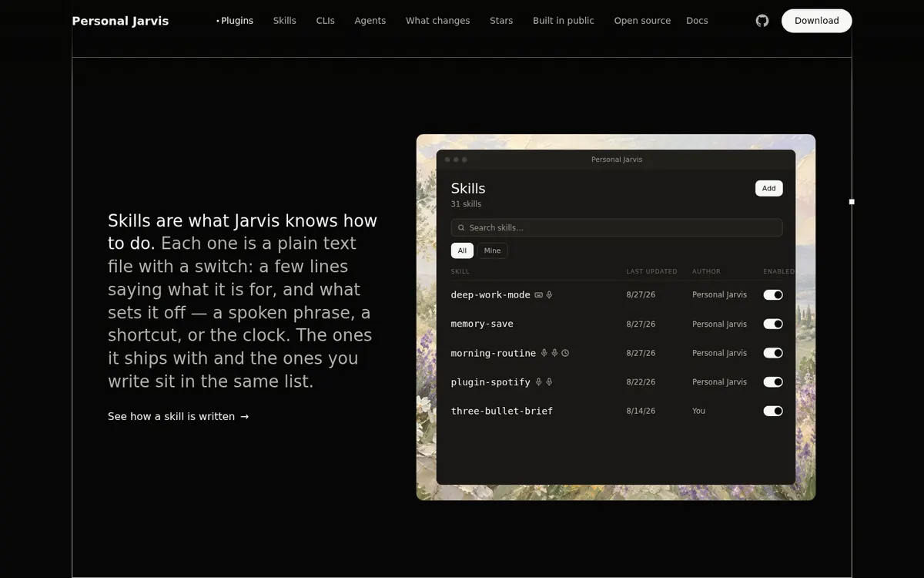Open the GitHub repository icon
Image resolution: width=924 pixels, height=578 pixels.
tap(762, 21)
